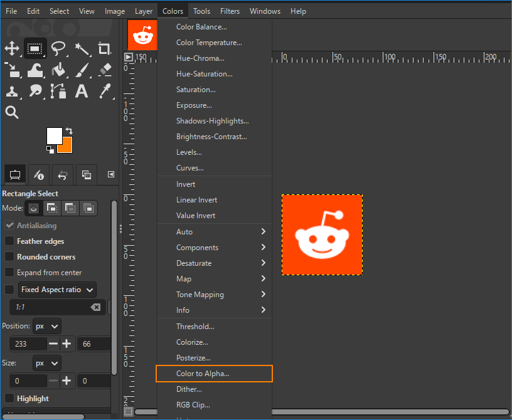Select the Eraser tool
This screenshot has width=512, height=420.
pos(105,70)
